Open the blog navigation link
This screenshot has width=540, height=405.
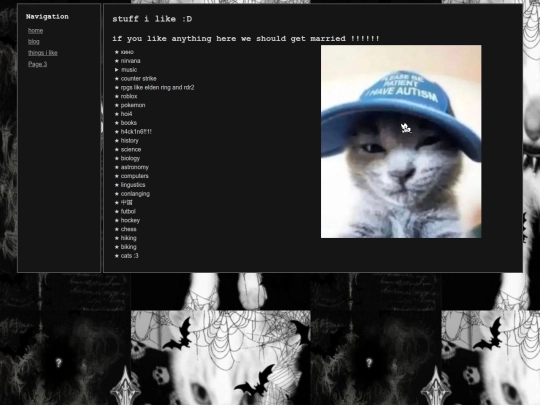click(34, 42)
